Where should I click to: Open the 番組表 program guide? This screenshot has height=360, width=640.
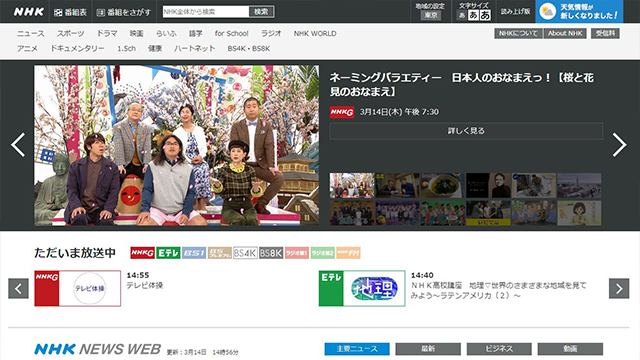[x=70, y=12]
